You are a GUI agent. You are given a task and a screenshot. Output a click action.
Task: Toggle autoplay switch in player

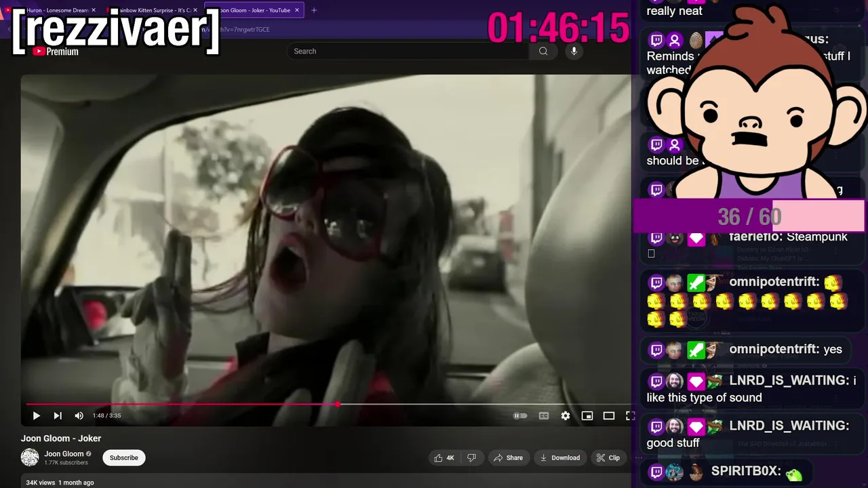(x=520, y=415)
